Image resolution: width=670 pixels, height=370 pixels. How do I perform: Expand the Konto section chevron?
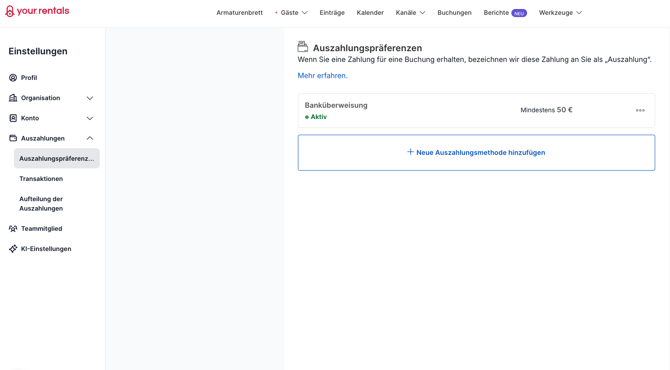pyautogui.click(x=90, y=118)
